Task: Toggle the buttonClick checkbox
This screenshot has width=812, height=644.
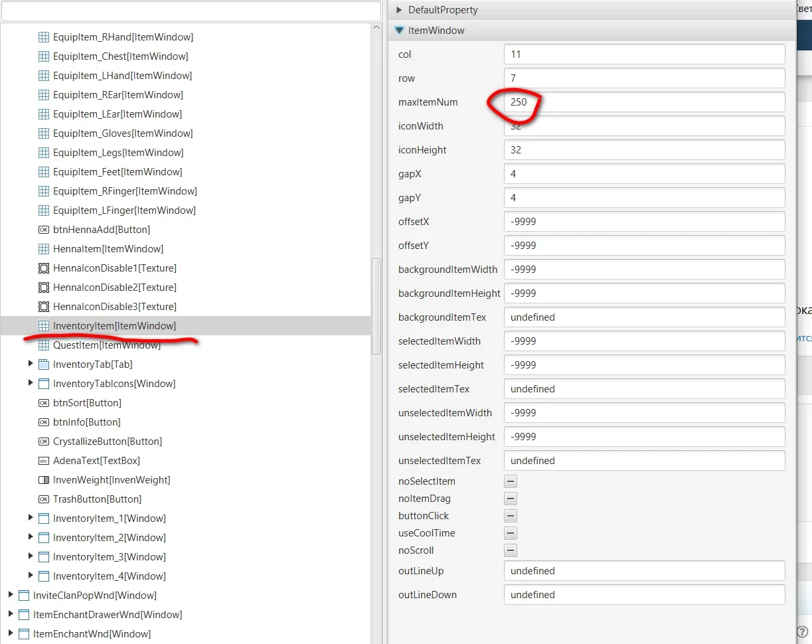Action: [x=511, y=516]
